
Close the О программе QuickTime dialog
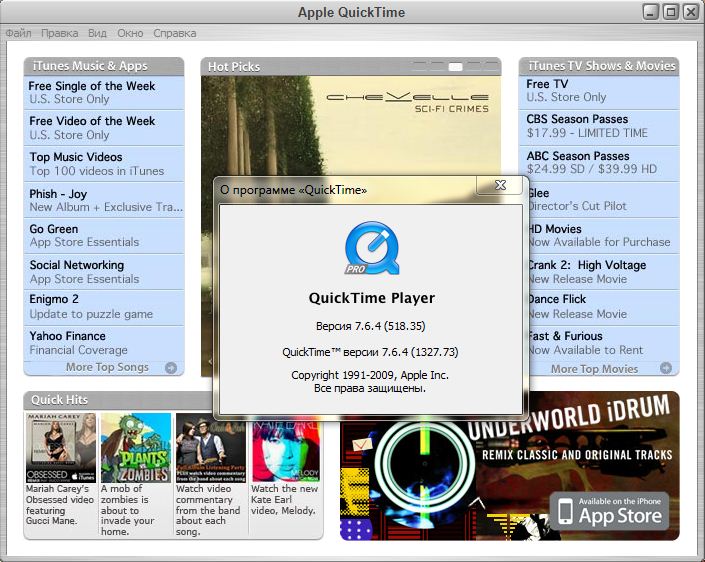(x=500, y=185)
